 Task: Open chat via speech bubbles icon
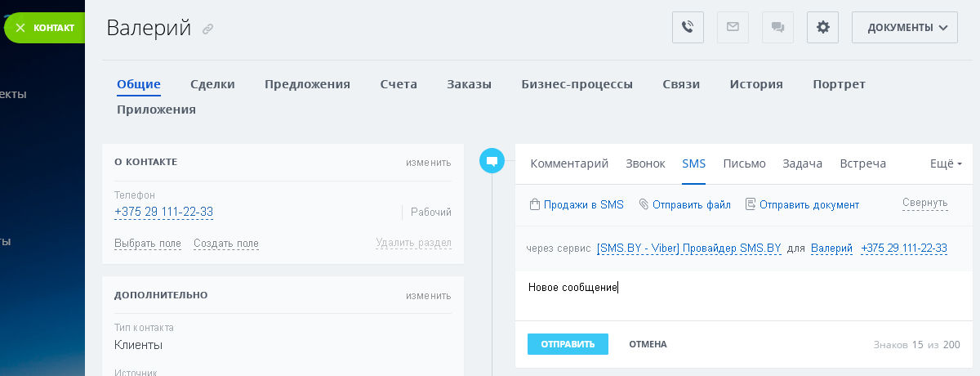pos(777,27)
